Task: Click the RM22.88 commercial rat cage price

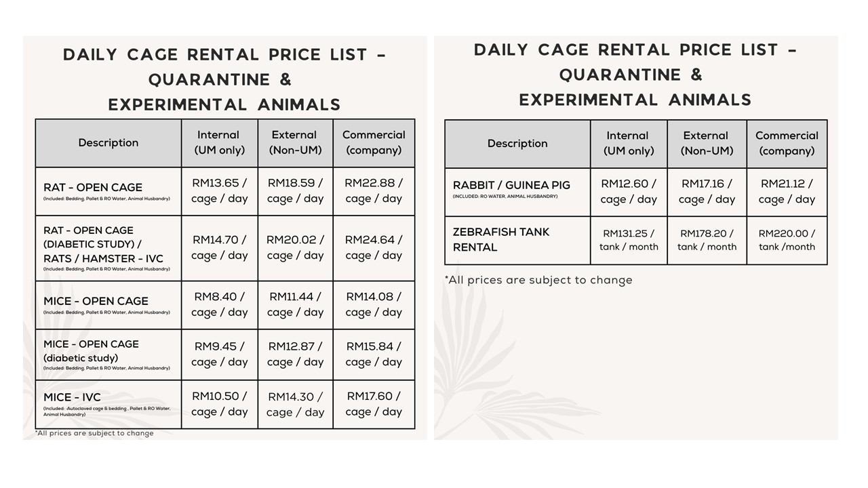Action: 374,190
